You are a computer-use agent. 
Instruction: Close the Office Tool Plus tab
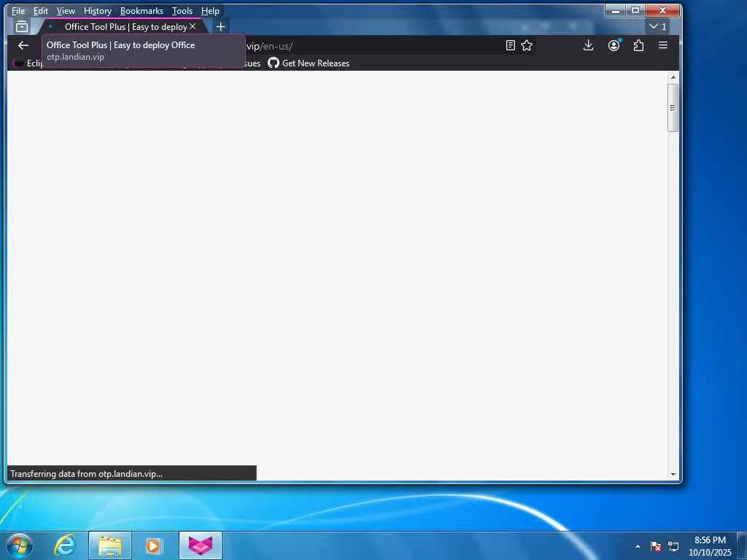pyautogui.click(x=193, y=27)
